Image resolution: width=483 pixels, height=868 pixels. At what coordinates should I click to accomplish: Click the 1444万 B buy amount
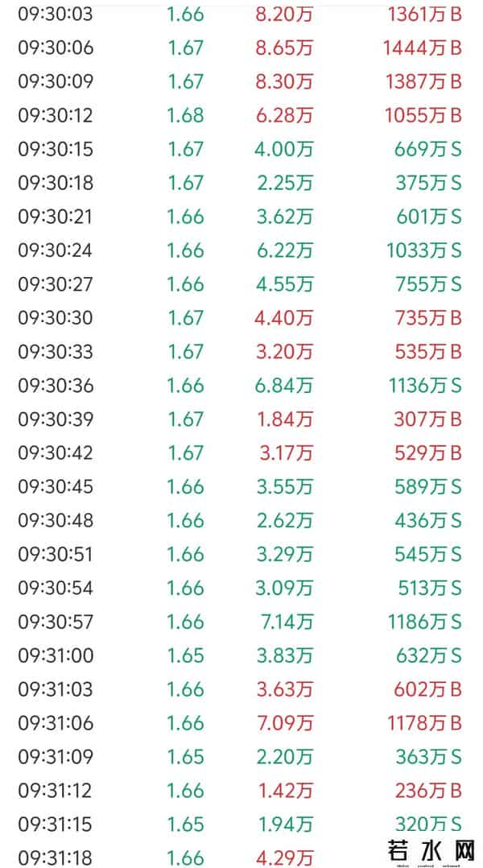(x=423, y=48)
